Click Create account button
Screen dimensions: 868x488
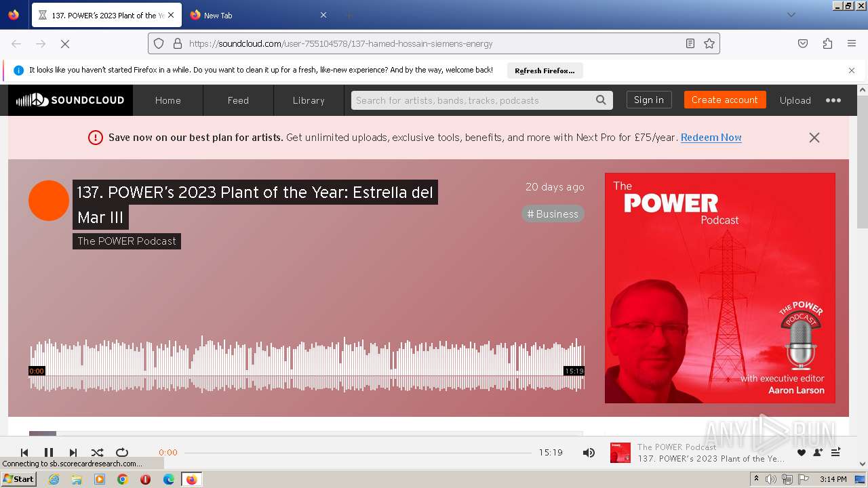tap(725, 100)
